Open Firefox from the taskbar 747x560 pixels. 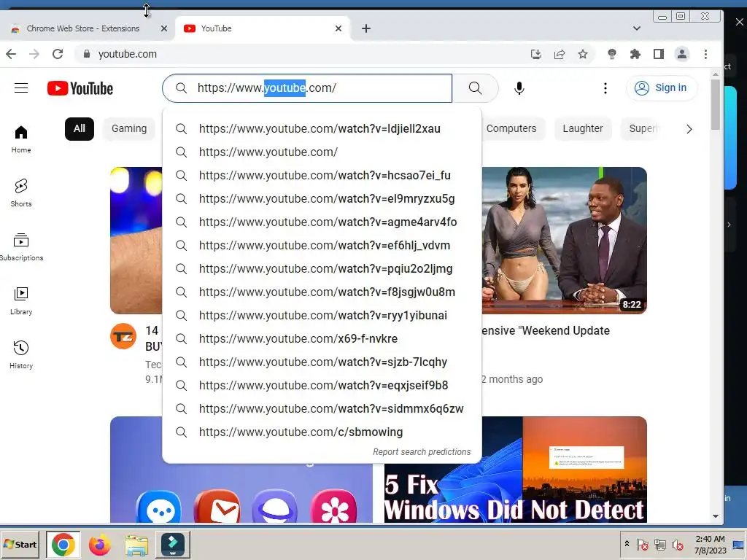[99, 544]
